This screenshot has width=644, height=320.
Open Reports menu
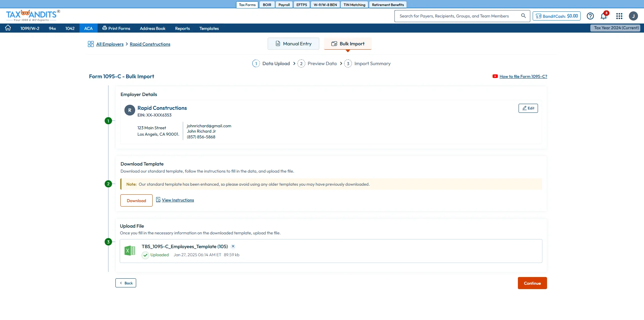182,28
